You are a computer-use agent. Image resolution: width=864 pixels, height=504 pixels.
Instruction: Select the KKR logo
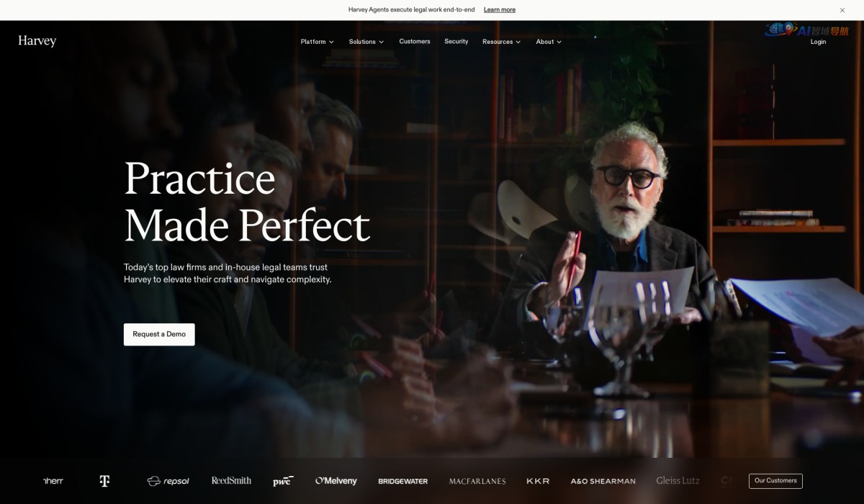[x=538, y=481]
